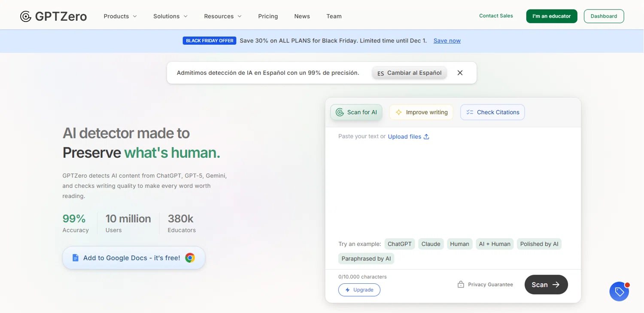Click the sparkle icon on Improve writing
This screenshot has height=313, width=644.
pos(398,112)
